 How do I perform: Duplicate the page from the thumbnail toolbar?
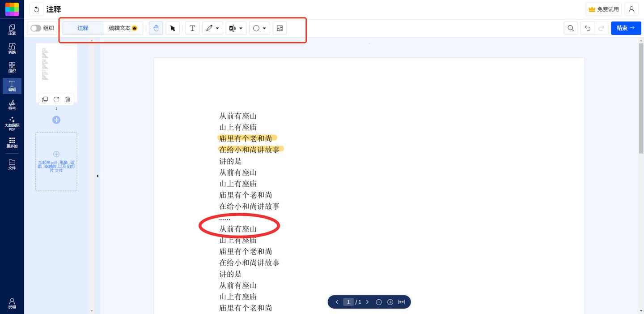click(45, 99)
